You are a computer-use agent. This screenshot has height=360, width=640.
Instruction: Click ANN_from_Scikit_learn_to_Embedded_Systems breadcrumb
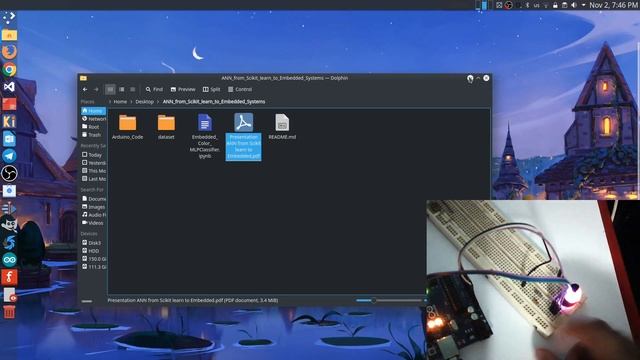click(x=214, y=102)
